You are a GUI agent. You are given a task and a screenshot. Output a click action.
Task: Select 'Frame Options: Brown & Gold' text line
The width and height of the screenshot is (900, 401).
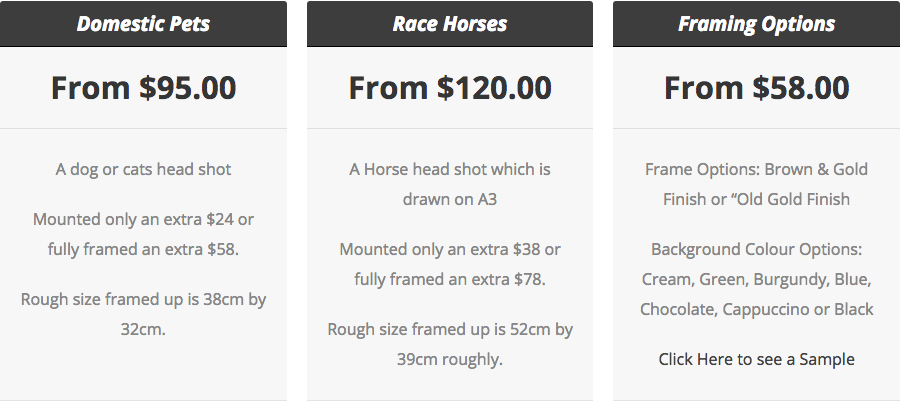pyautogui.click(x=757, y=169)
